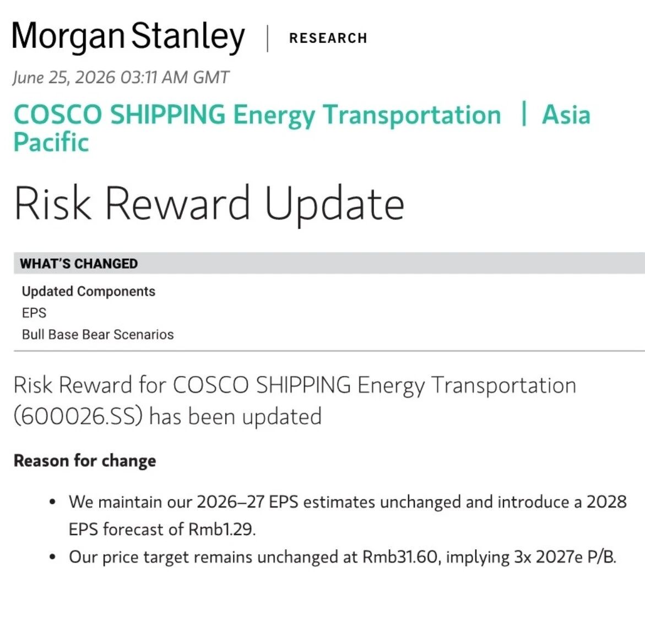This screenshot has width=645, height=644.
Task: Click the Pacific word on title's second line
Action: [51, 142]
